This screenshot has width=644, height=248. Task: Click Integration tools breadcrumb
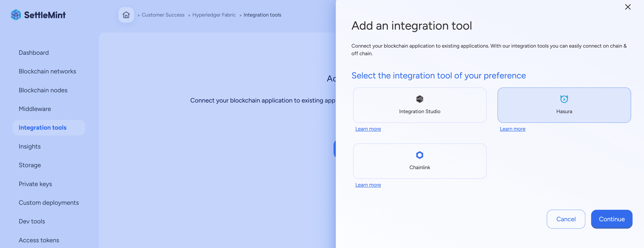(262, 15)
